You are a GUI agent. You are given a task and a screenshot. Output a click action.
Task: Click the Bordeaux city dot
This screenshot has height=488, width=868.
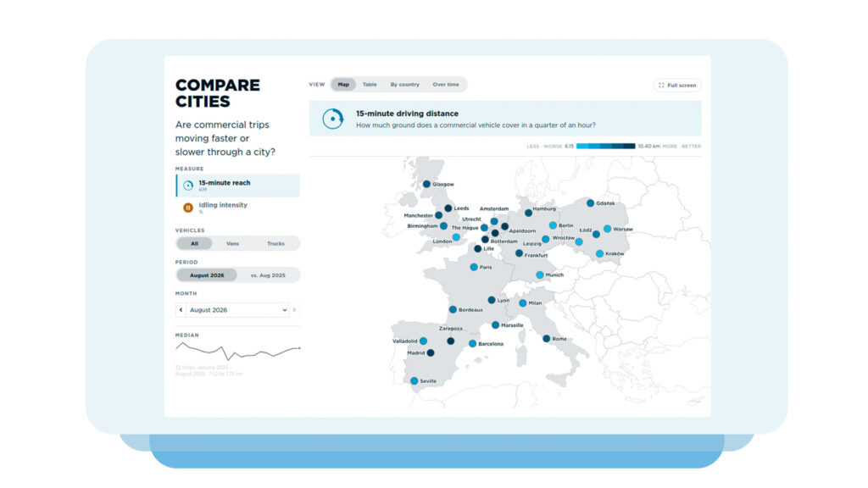coord(453,310)
